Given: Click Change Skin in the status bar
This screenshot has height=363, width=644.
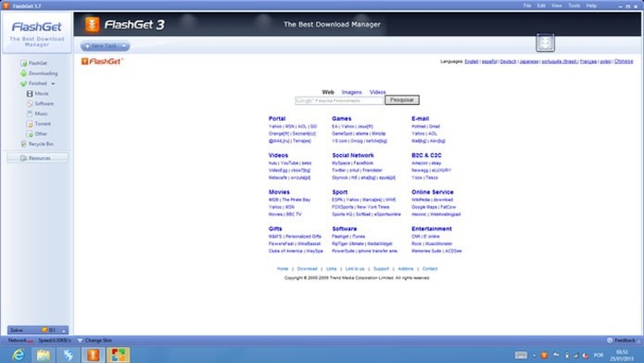Looking at the screenshot, I should coord(95,340).
